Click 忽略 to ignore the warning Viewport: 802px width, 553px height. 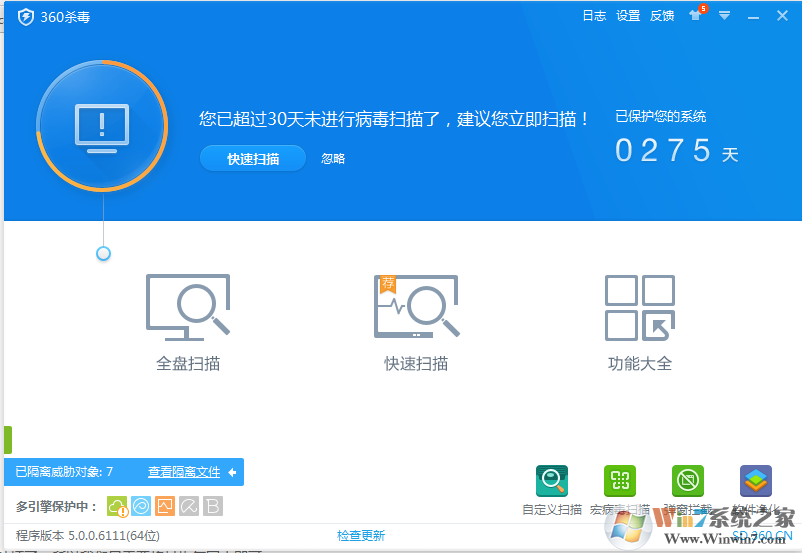[x=333, y=159]
